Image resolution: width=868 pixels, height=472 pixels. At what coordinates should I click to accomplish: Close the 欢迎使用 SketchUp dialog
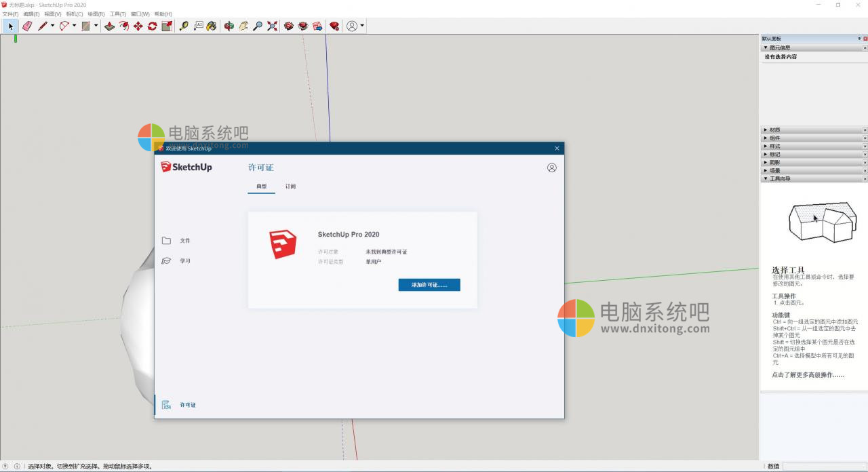pos(557,149)
